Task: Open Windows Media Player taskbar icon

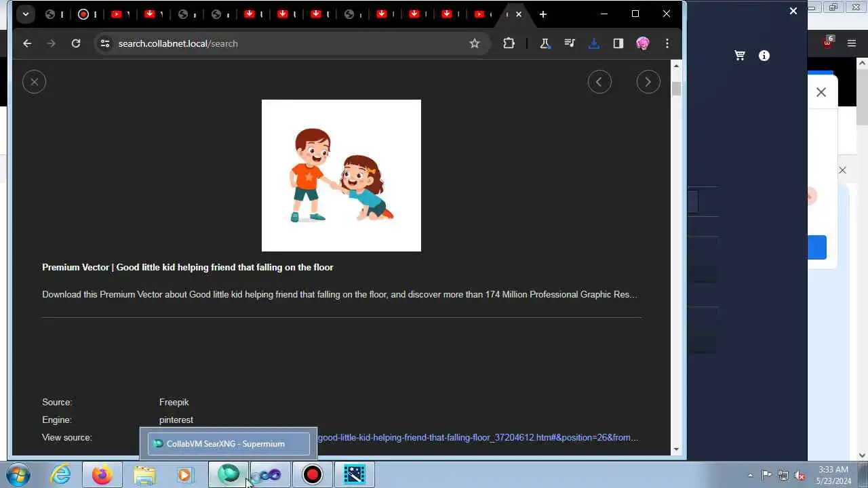Action: tap(185, 474)
